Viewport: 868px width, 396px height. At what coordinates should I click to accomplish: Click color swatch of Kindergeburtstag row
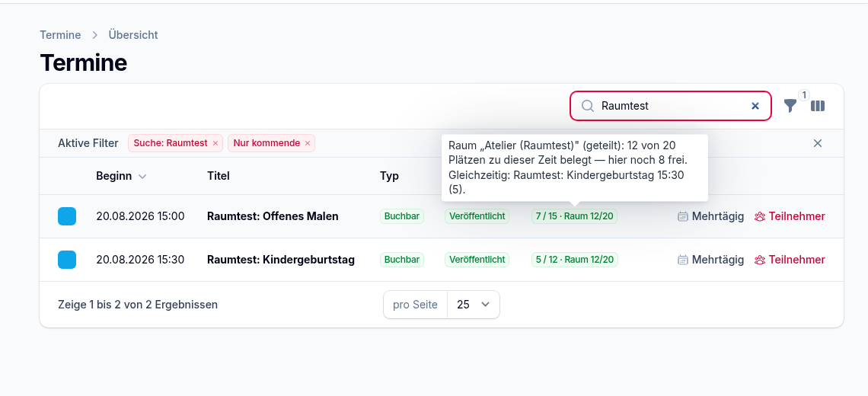[67, 260]
